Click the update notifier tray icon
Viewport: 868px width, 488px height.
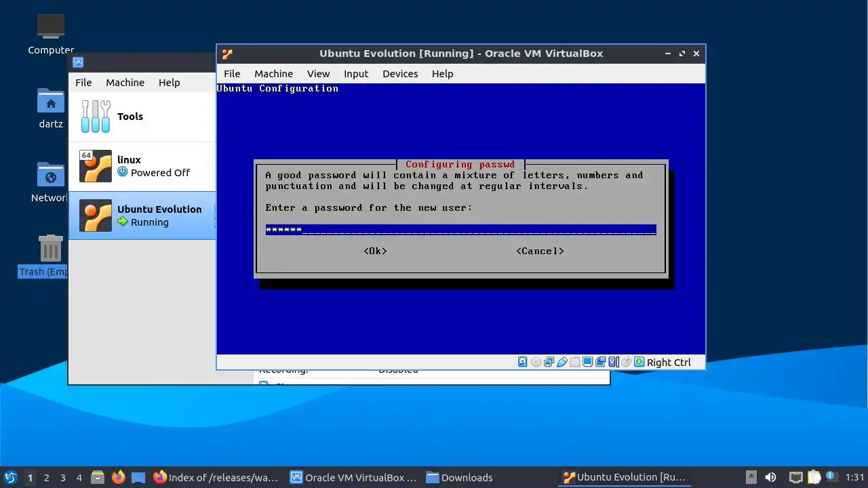(x=831, y=477)
